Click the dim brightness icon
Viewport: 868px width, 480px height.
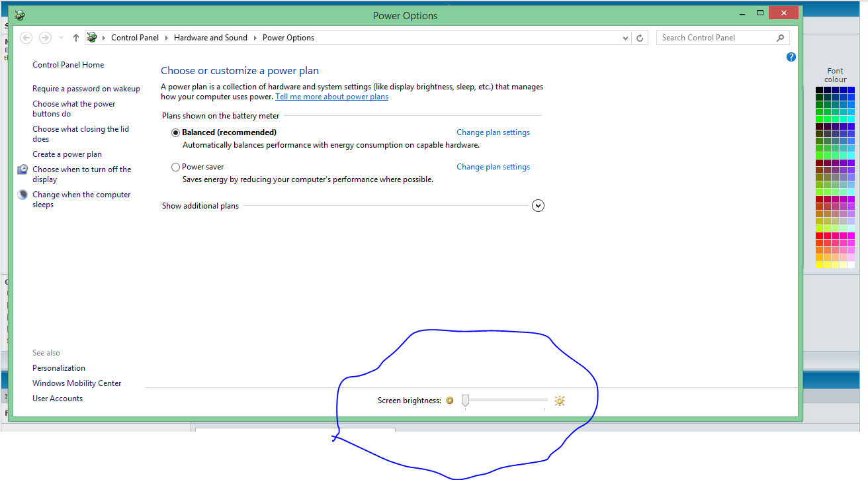450,401
